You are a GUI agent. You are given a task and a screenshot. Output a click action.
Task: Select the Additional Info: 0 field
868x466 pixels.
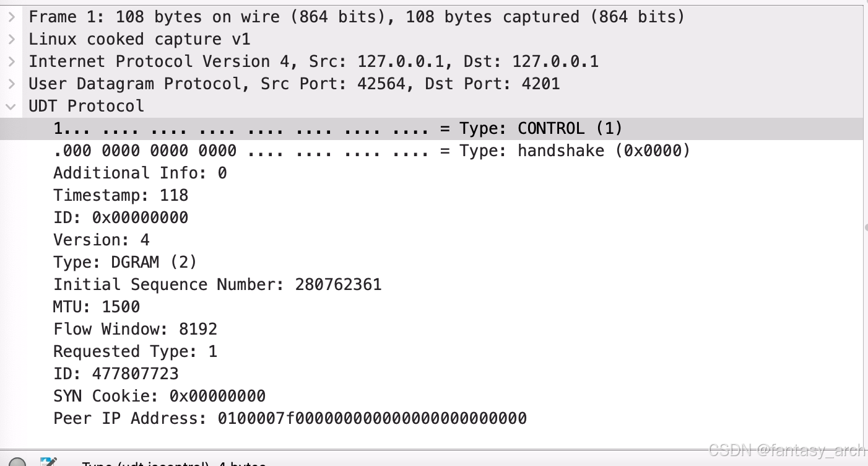click(x=140, y=173)
